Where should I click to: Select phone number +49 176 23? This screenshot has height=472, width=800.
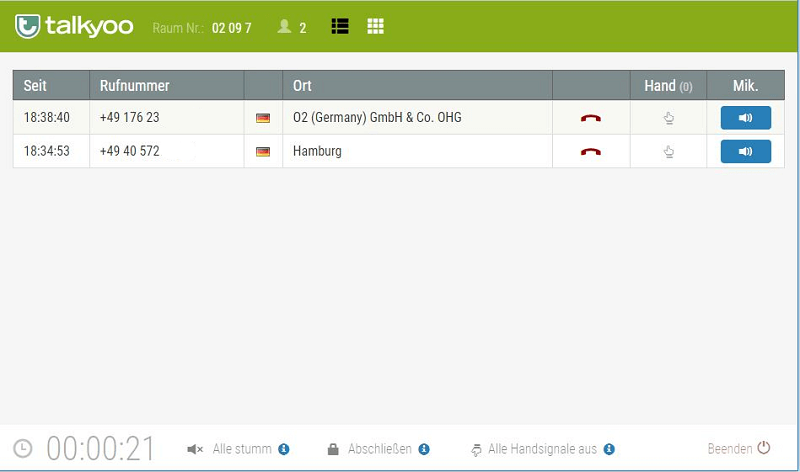tap(130, 117)
